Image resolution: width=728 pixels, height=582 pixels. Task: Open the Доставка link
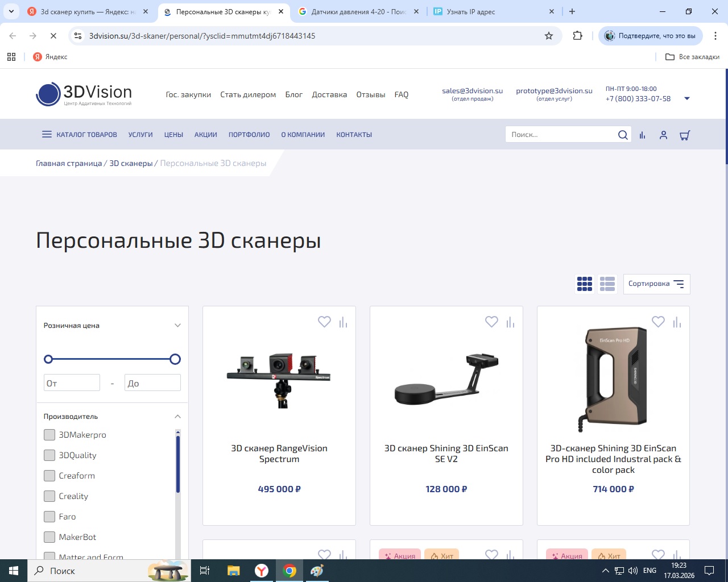[329, 95]
